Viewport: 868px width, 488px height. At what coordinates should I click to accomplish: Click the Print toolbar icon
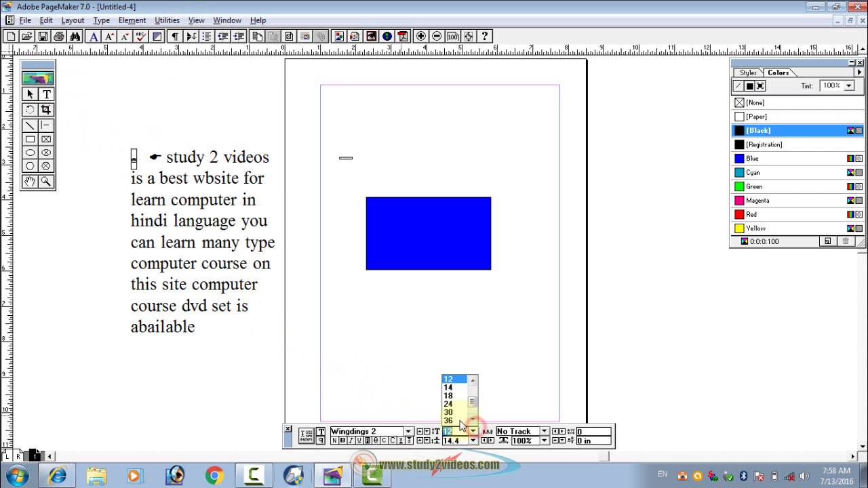pos(59,36)
